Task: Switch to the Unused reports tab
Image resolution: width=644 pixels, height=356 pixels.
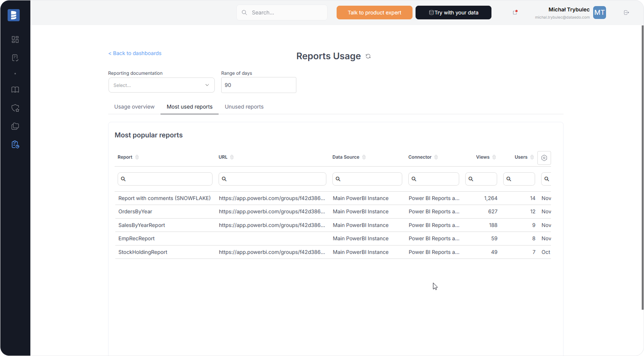Action: (244, 107)
